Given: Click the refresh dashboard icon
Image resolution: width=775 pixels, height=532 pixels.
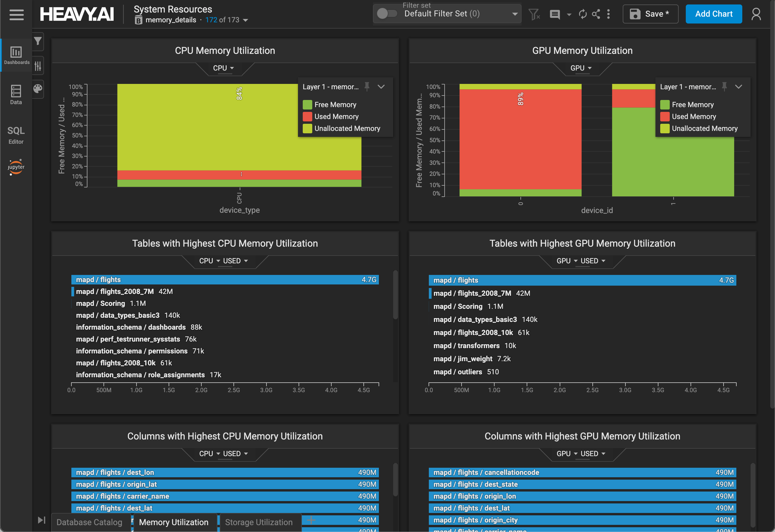Looking at the screenshot, I should 583,14.
